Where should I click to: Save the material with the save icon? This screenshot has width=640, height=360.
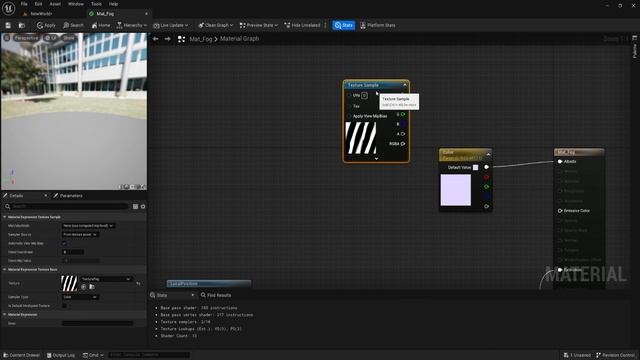[x=8, y=25]
